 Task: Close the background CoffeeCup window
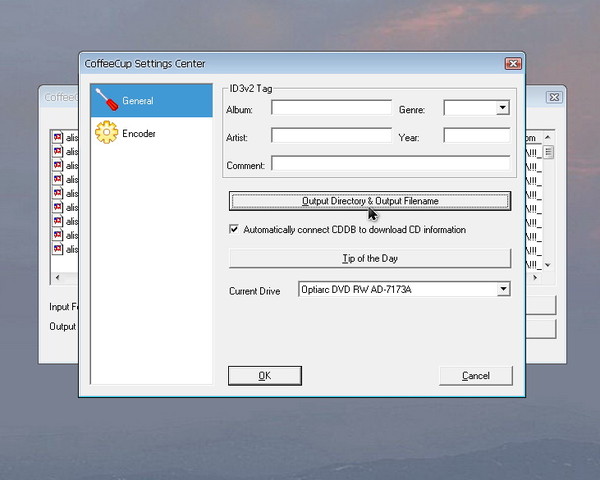coord(554,97)
